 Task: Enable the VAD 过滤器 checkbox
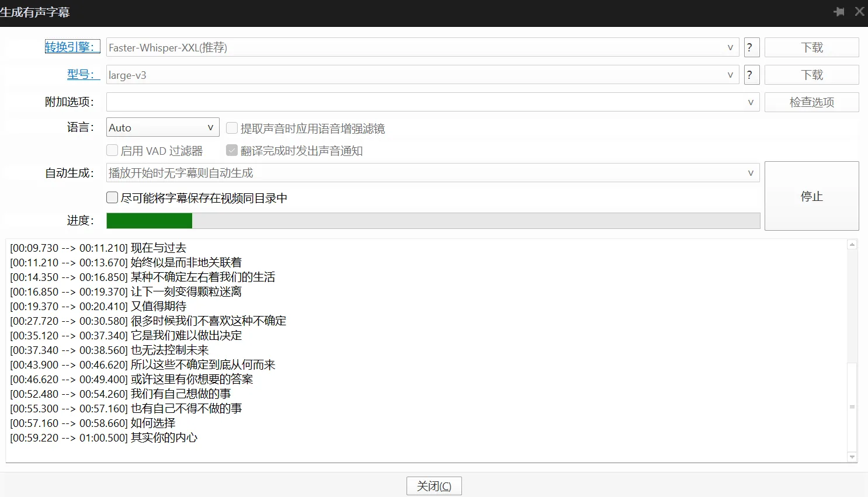tap(112, 150)
